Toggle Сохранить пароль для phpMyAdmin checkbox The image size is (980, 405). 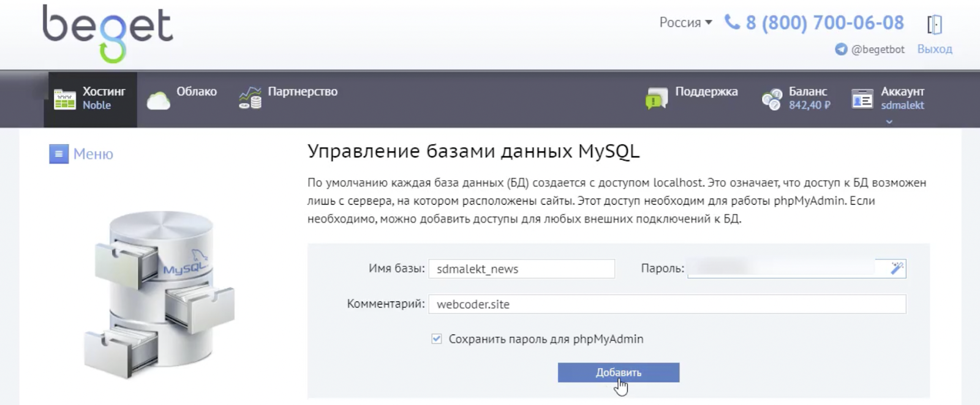[x=437, y=339]
